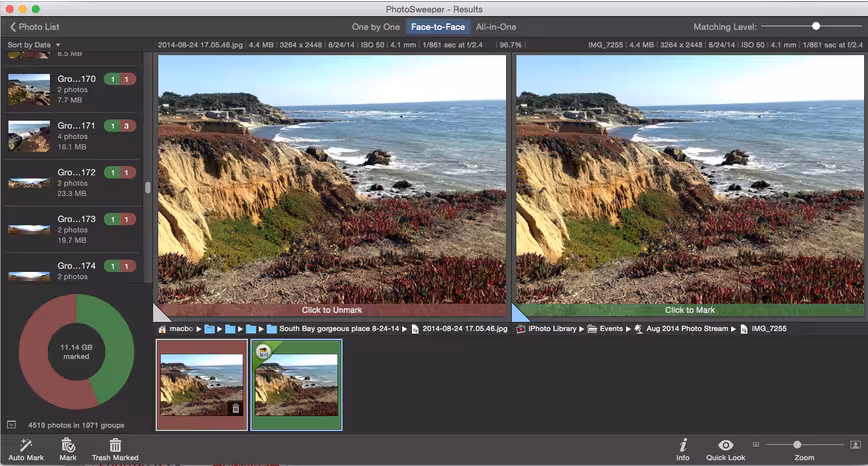This screenshot has width=868, height=466.
Task: Click the iPhoto badge on the green thumbnail
Action: [264, 351]
